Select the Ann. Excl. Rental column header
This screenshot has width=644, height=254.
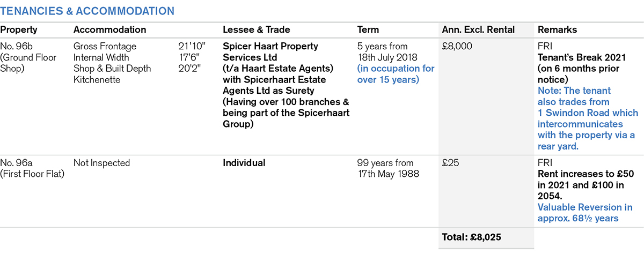[x=478, y=30]
